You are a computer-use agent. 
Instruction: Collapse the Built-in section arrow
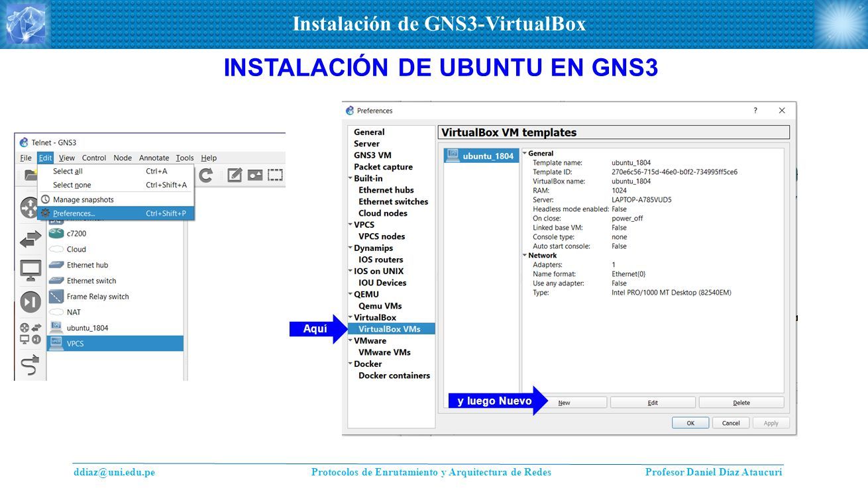[350, 178]
